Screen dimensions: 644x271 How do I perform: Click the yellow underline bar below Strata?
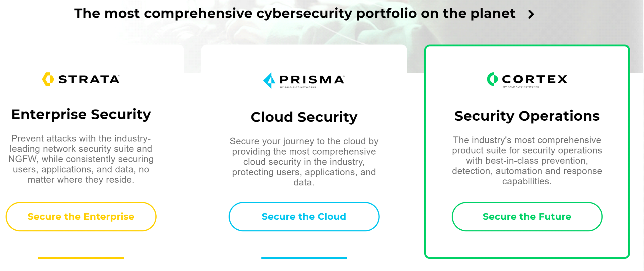[81, 258]
